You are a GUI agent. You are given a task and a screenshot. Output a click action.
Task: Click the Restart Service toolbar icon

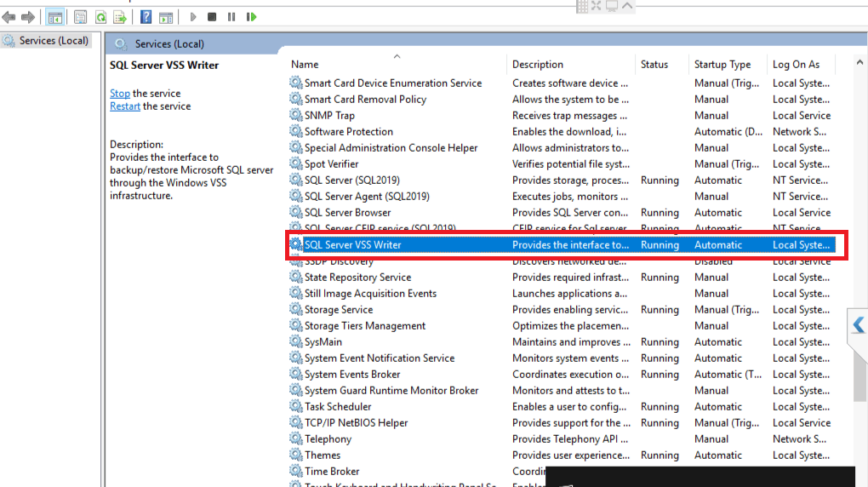click(x=251, y=17)
